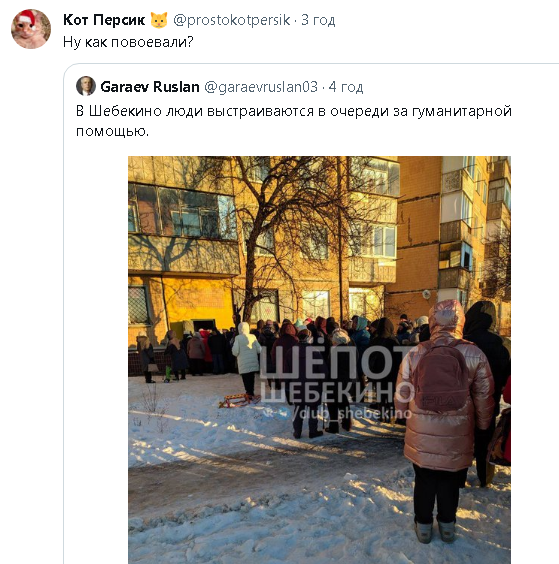The width and height of the screenshot is (559, 564).
Task: Click the 'ШЁПОТ ШЕБЕКИНО' watermark on the photo
Action: pyautogui.click(x=337, y=375)
